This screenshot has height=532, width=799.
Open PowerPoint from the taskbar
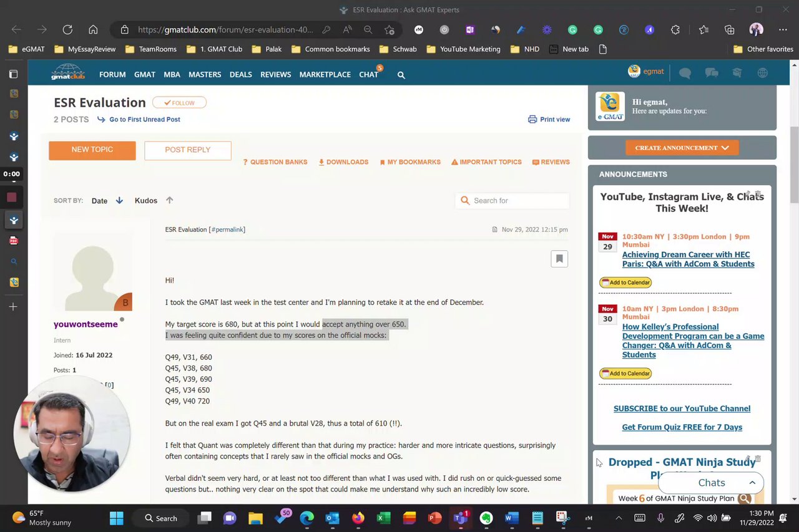435,518
